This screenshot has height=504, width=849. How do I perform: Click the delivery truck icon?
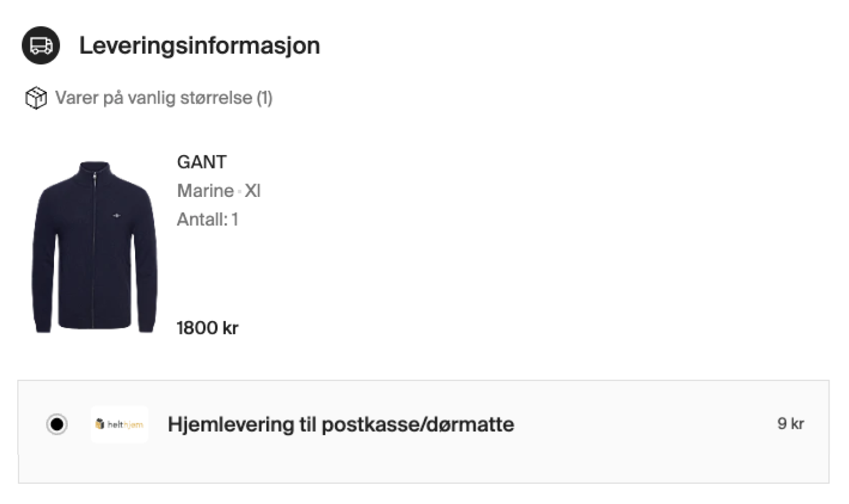point(41,46)
